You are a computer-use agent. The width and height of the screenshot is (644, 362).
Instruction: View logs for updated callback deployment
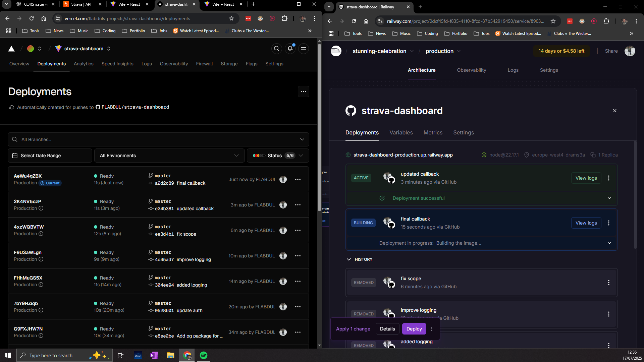coord(586,178)
